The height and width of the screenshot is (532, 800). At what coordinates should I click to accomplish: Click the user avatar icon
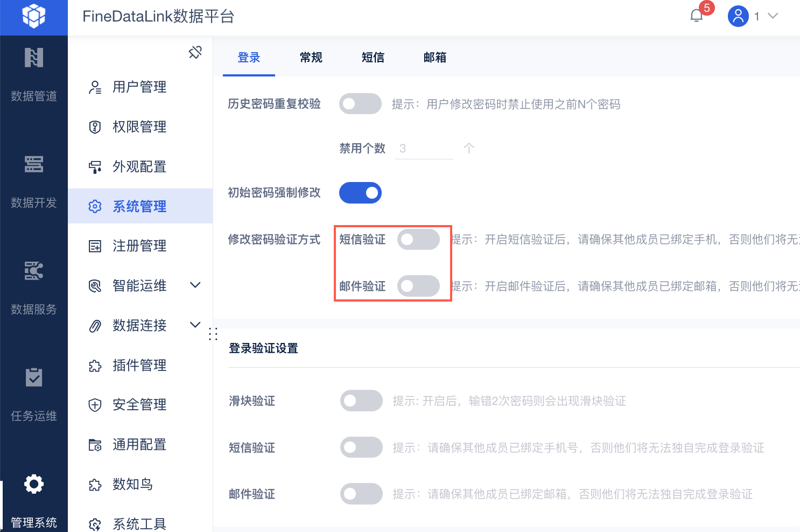click(738, 16)
